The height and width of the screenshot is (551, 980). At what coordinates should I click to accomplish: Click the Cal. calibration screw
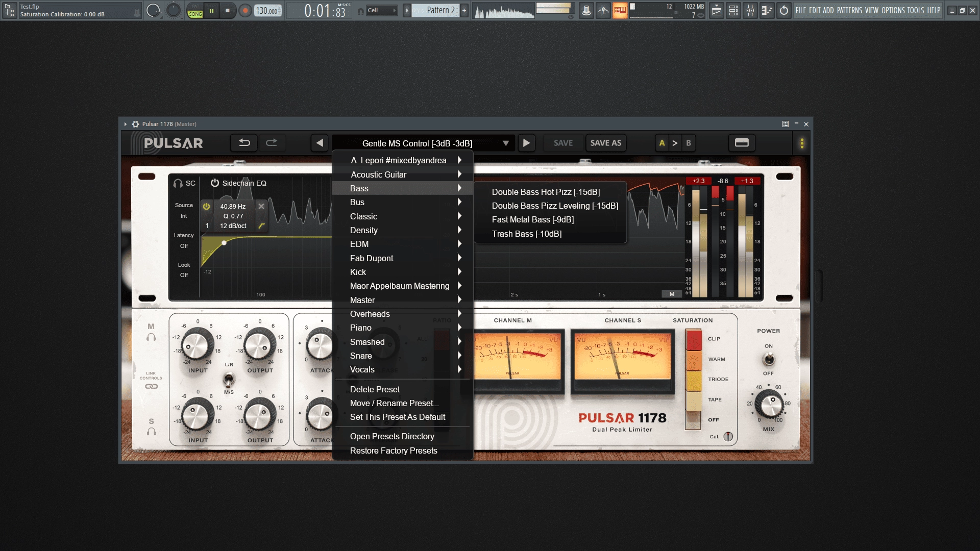(x=728, y=437)
